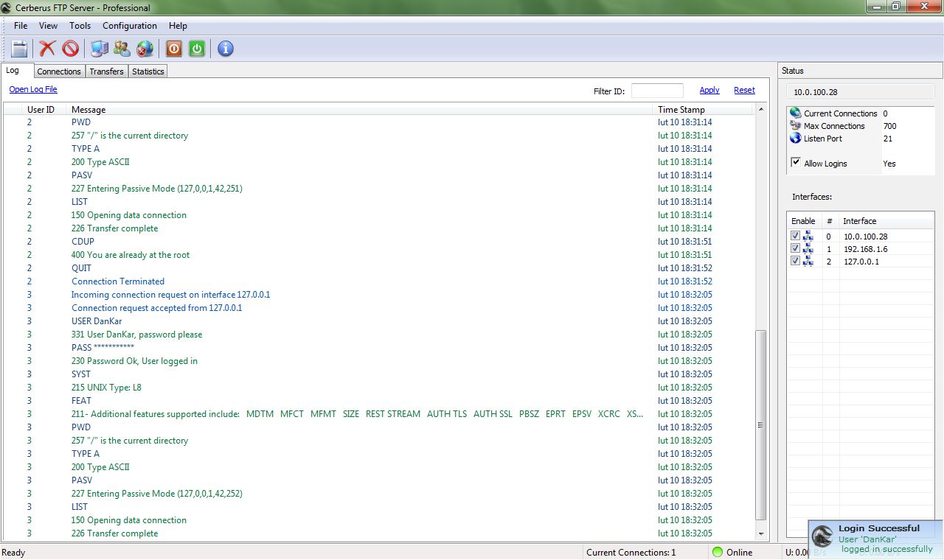Open server manager via computer icon
Image resolution: width=944 pixels, height=560 pixels.
coord(100,49)
